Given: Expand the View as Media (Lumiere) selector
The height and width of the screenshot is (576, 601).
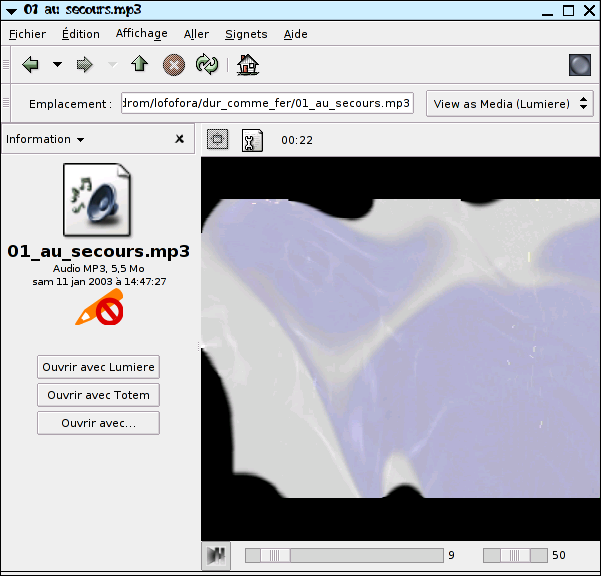Looking at the screenshot, I should (x=509, y=104).
